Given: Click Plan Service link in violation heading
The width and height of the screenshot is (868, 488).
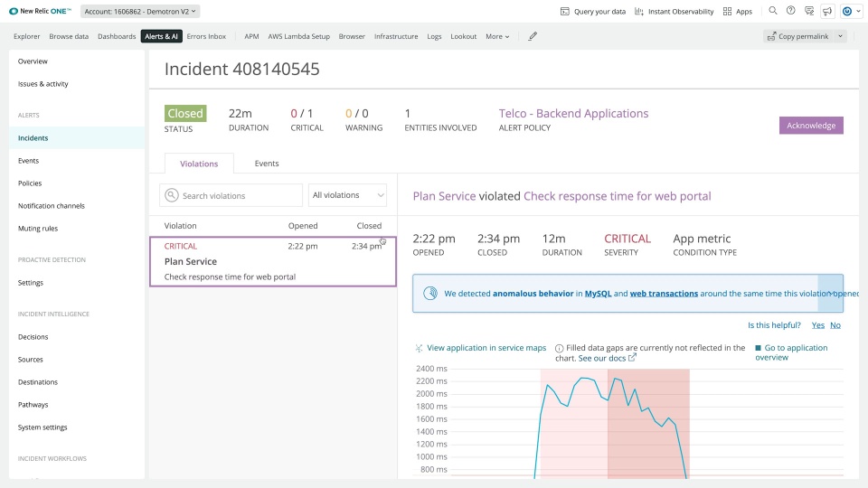Looking at the screenshot, I should [444, 196].
